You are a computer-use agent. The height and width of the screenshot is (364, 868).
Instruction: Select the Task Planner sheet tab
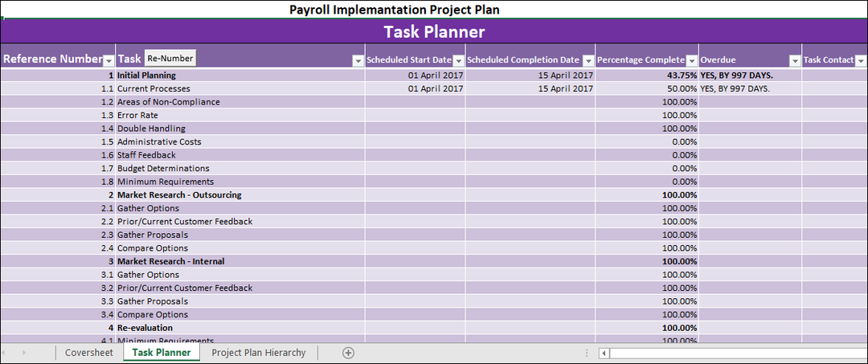(162, 353)
